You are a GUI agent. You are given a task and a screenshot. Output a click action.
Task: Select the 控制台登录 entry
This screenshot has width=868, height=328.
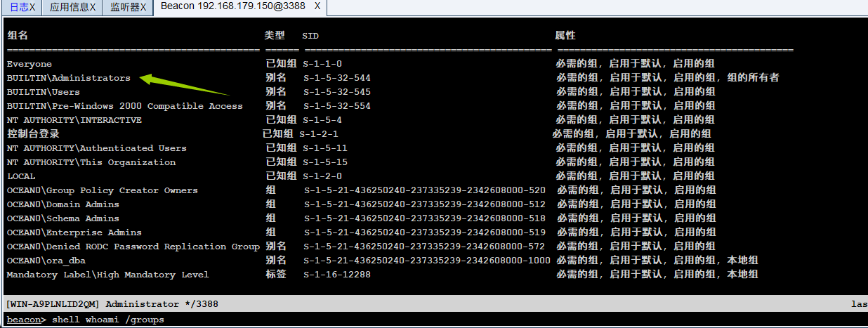tap(33, 133)
